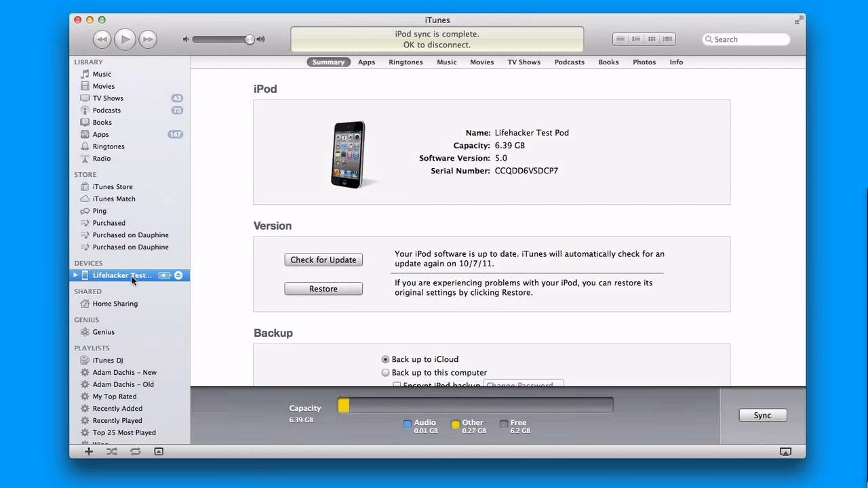Screen dimensions: 868x488
Task: Click the high volume speaker icon
Action: (x=260, y=39)
